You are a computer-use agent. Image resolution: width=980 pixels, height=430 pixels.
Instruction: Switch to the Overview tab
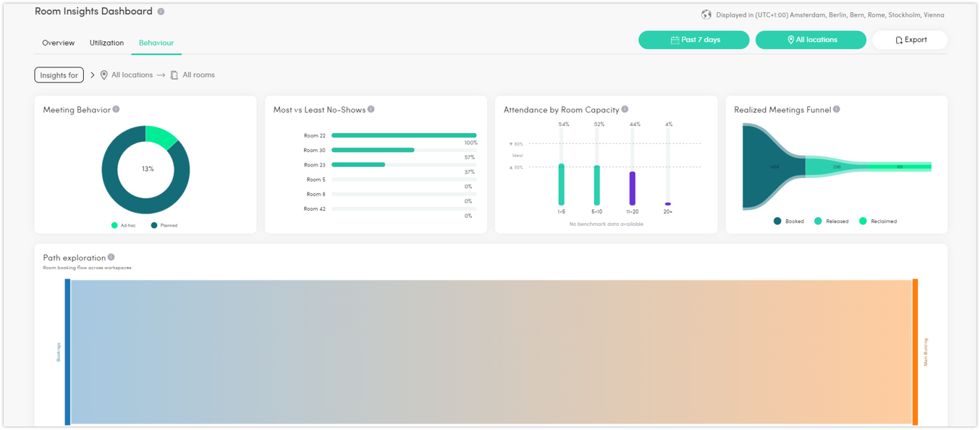pos(58,43)
